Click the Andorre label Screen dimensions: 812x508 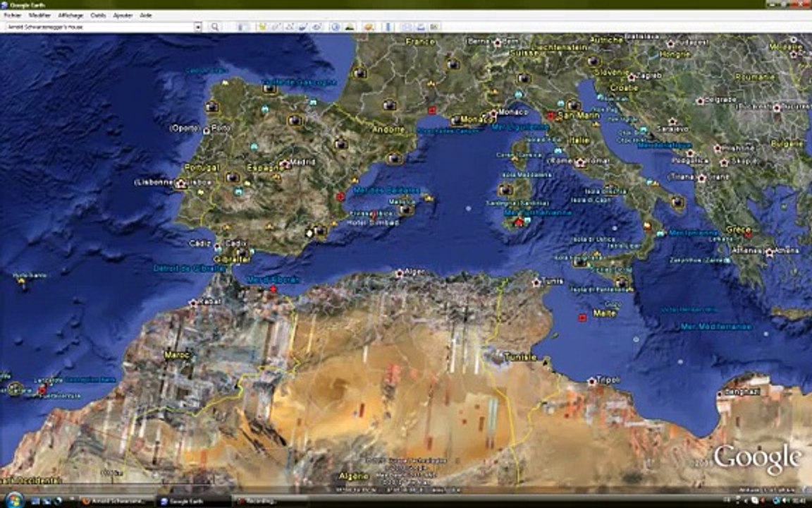pos(388,130)
